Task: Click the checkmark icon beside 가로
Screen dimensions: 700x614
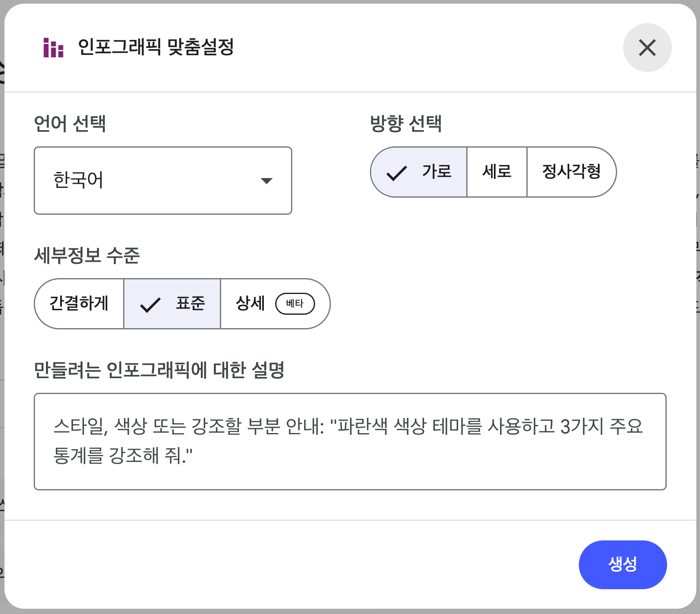Action: (396, 172)
